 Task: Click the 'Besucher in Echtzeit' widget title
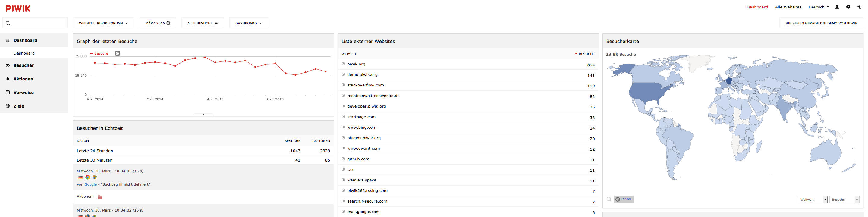[100, 128]
